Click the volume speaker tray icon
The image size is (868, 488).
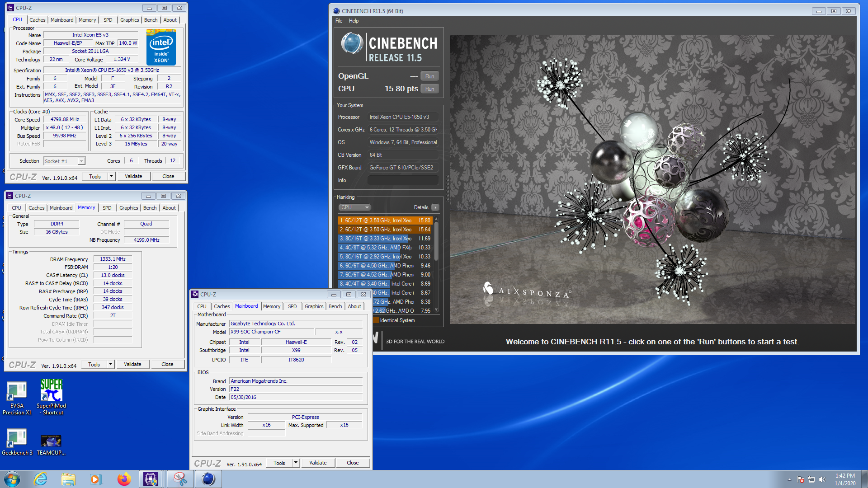(x=822, y=479)
